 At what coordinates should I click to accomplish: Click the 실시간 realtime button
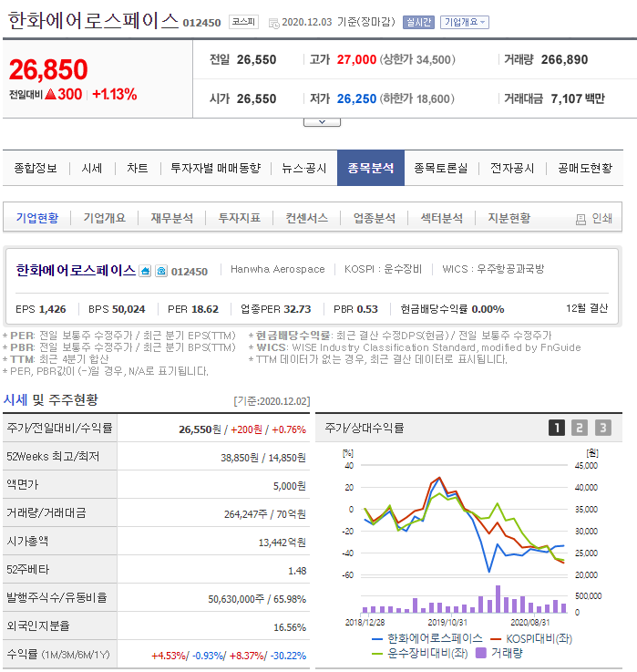pos(418,22)
